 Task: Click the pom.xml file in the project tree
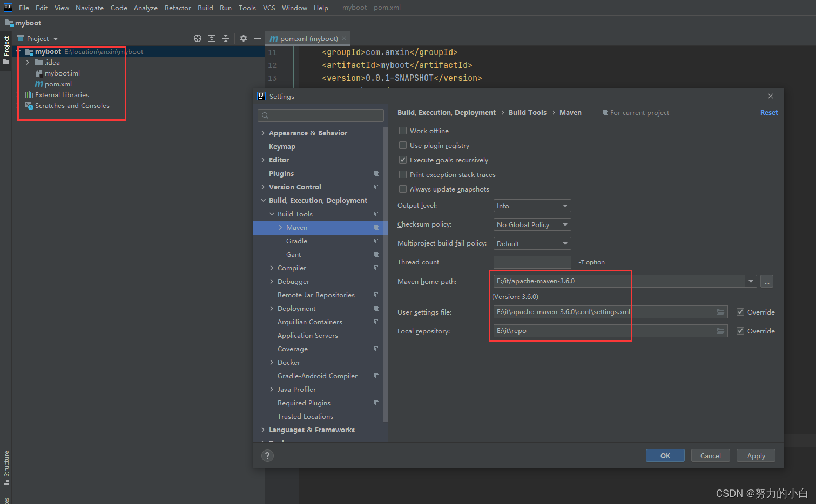53,84
